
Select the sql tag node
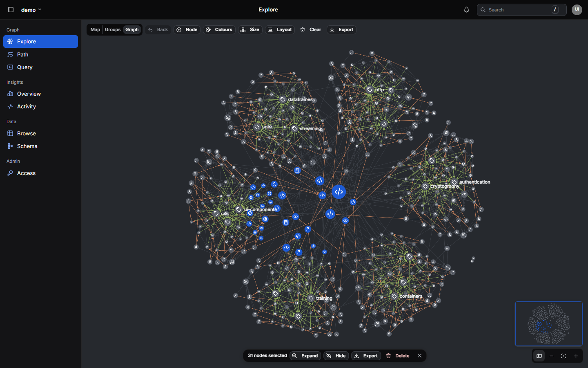pos(257,127)
